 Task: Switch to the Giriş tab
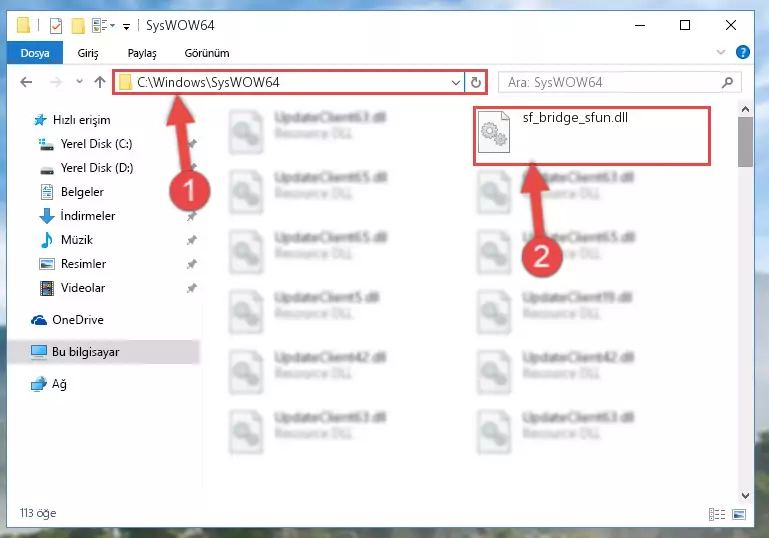88,53
